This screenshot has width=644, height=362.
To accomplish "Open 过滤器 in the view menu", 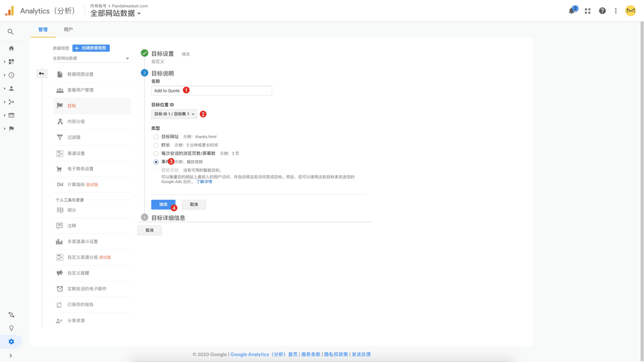I will 74,137.
